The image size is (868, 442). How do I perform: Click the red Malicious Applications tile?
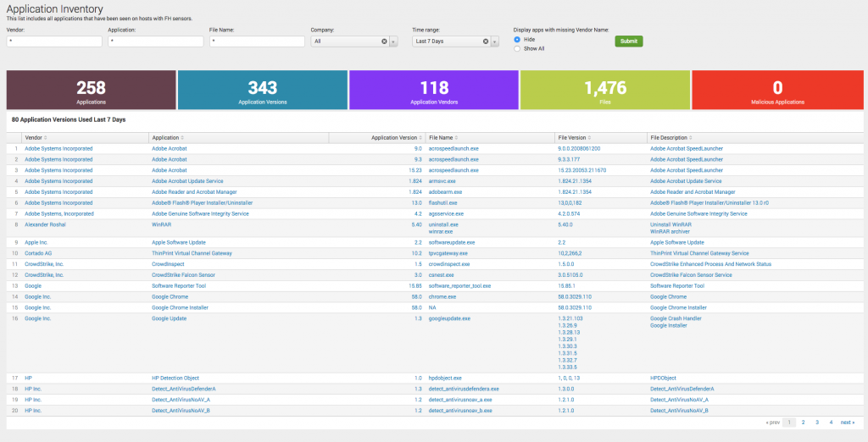point(777,90)
